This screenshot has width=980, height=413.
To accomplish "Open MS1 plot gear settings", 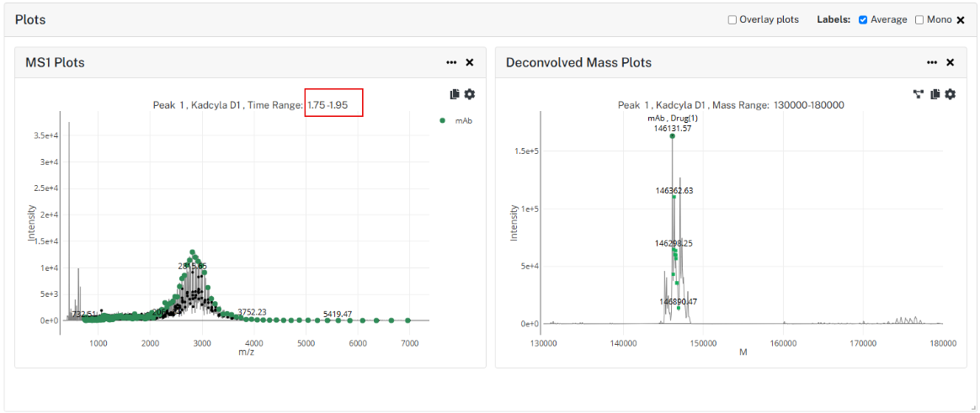I will coord(470,94).
